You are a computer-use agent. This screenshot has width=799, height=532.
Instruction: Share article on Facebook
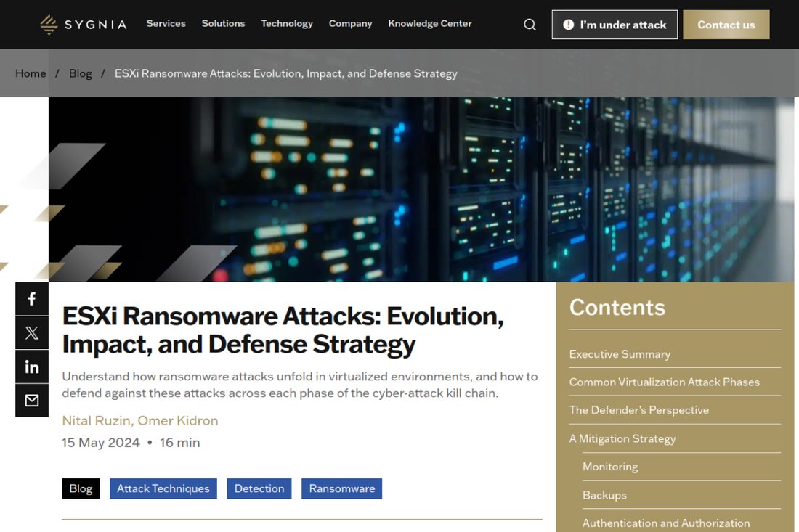pyautogui.click(x=31, y=299)
